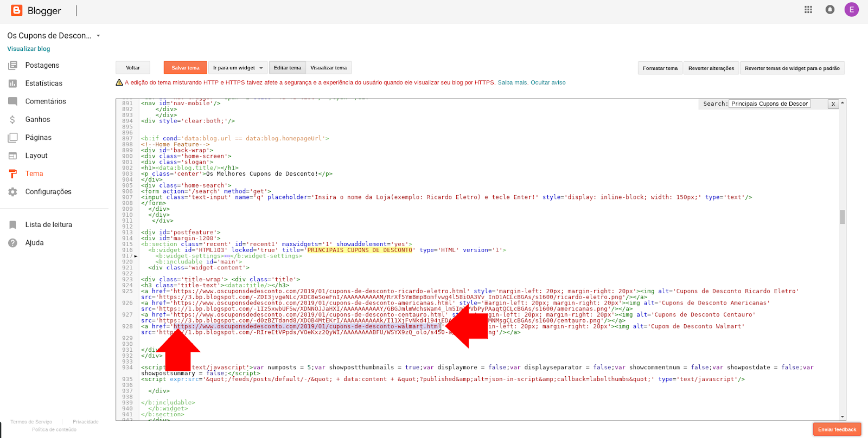Open the Saiba mais link
This screenshot has height=438, width=868.
[513, 82]
